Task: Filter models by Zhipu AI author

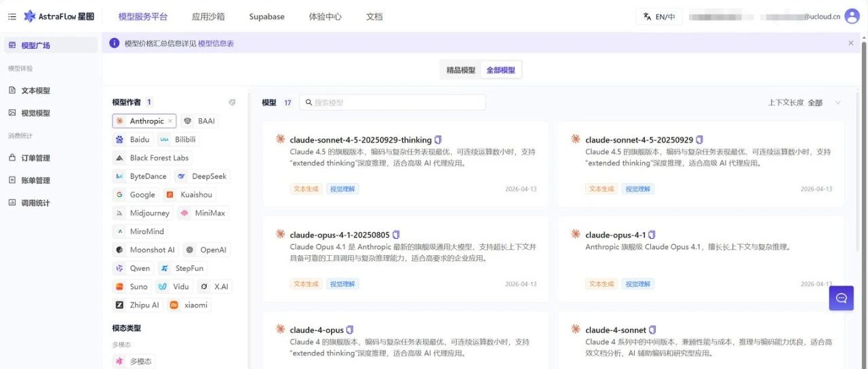Action: point(138,305)
